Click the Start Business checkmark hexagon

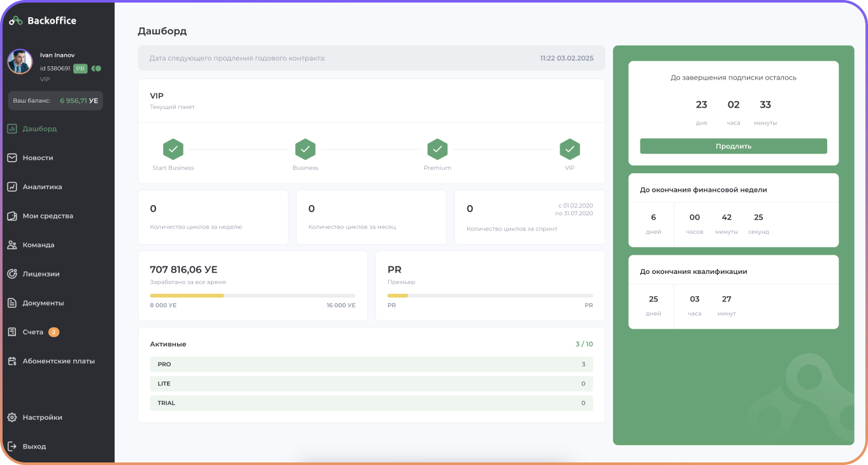pyautogui.click(x=173, y=150)
